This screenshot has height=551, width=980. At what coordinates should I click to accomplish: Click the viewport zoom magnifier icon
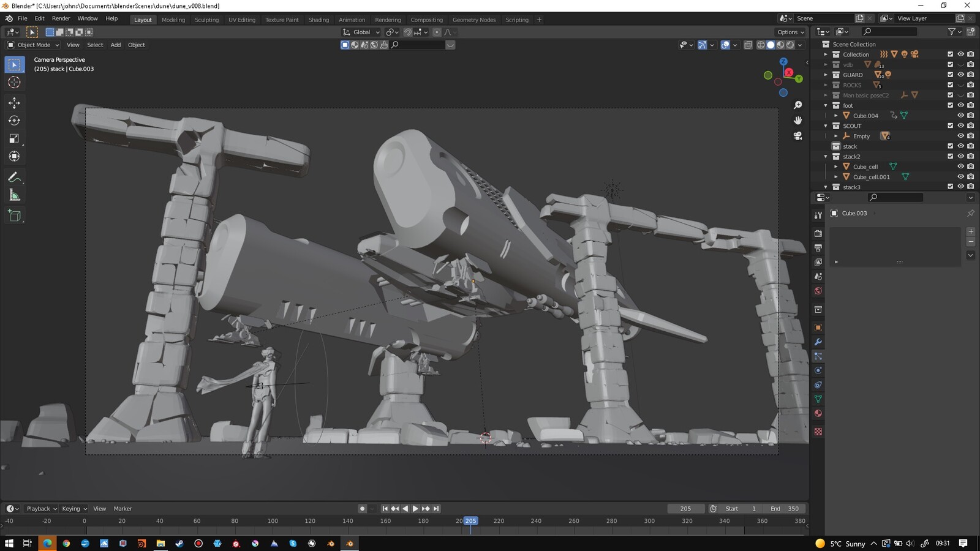[x=797, y=105]
